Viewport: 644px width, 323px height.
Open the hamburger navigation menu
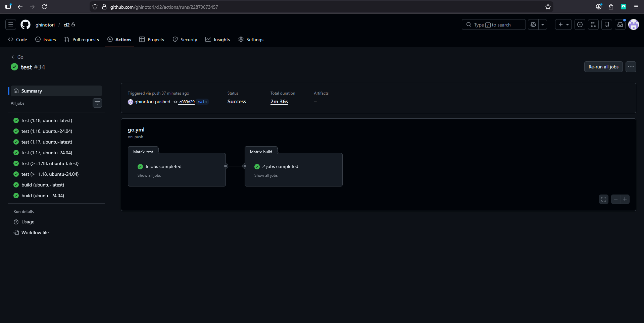coord(11,24)
